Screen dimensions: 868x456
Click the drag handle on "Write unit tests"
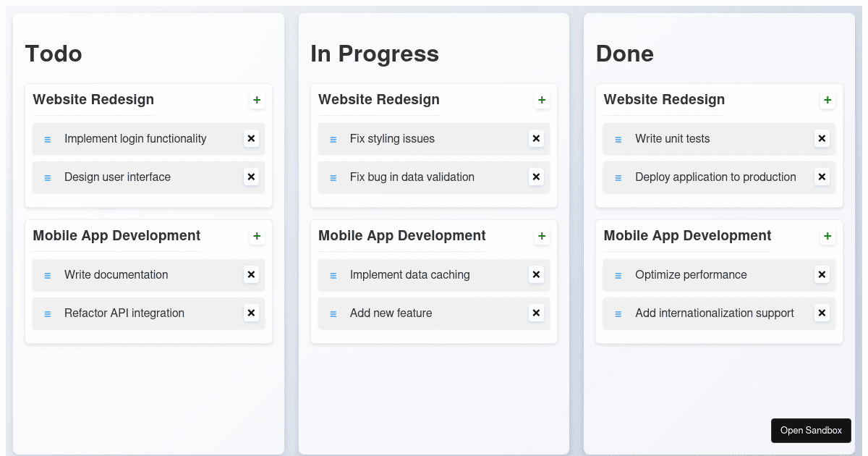pos(618,138)
